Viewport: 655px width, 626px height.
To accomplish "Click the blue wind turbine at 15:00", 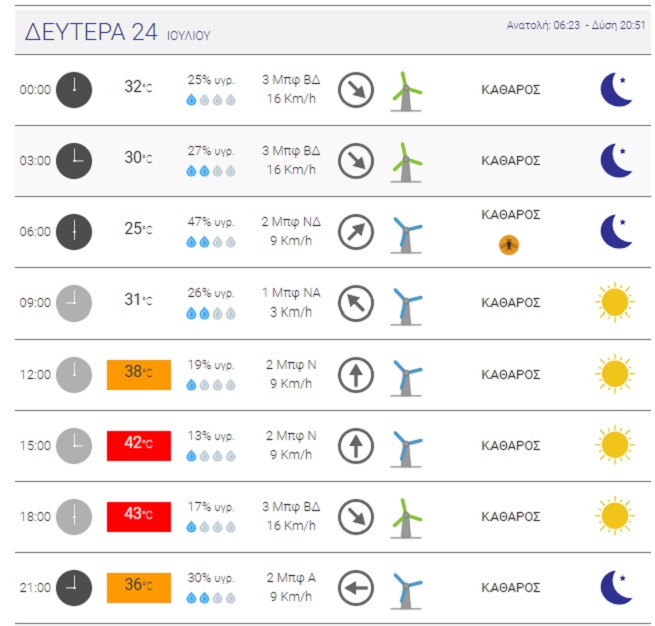I will (x=406, y=449).
